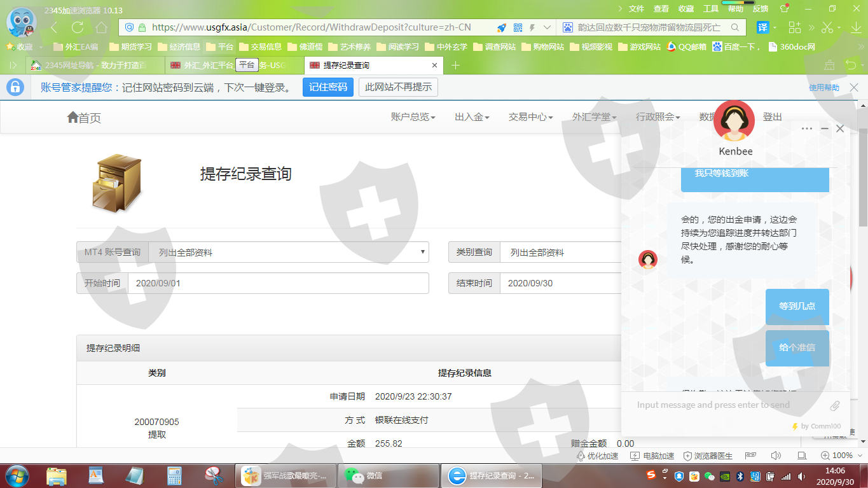Click the translate icon in toolbar

[762, 27]
